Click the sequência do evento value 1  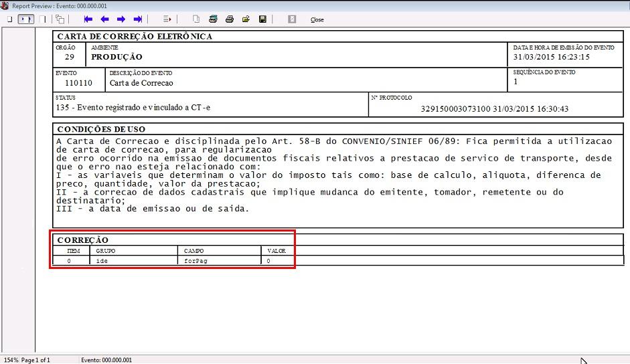[516, 82]
